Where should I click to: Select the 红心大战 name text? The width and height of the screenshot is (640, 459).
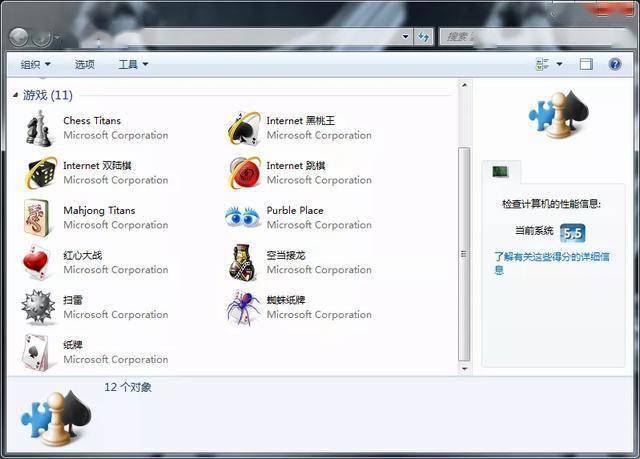[82, 255]
